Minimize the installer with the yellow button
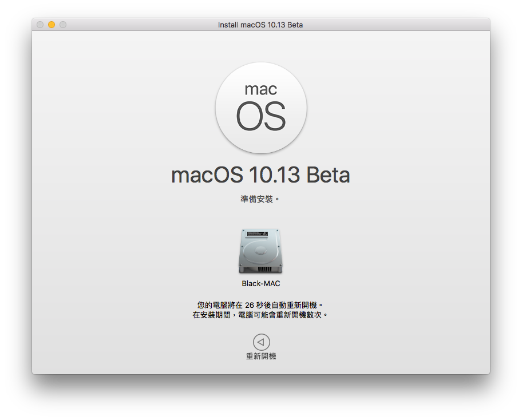This screenshot has height=420, width=522. (x=52, y=25)
